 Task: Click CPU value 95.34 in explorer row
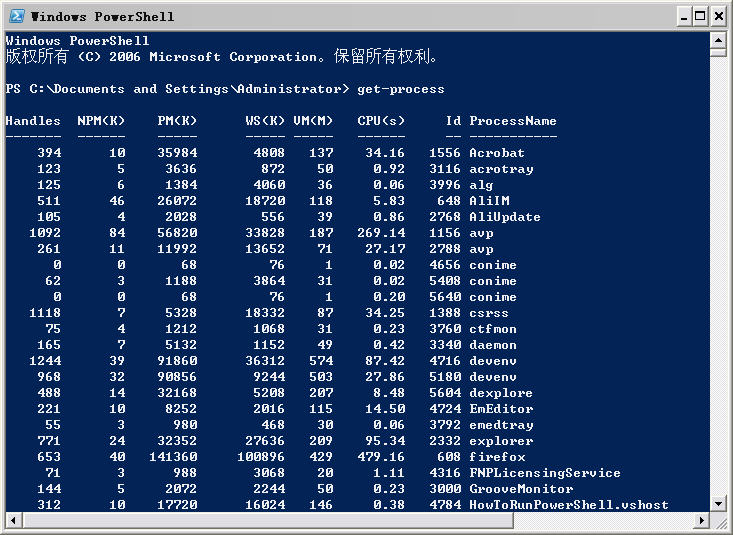click(385, 441)
